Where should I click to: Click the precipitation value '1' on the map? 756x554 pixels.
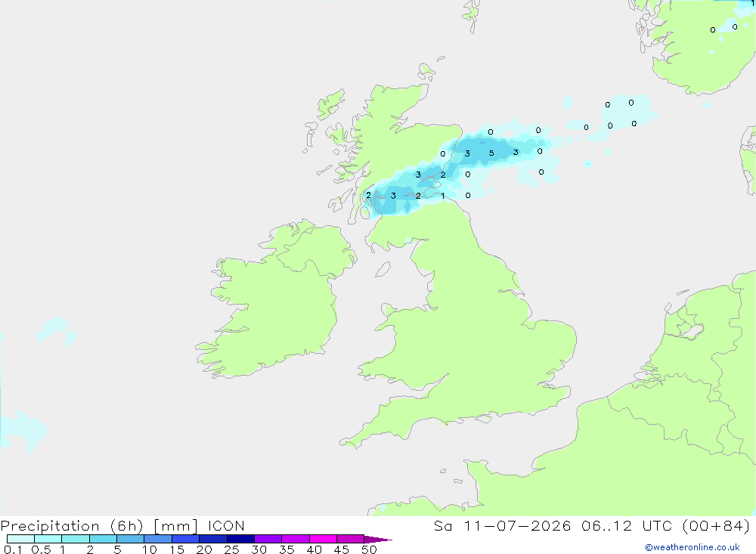point(442,196)
